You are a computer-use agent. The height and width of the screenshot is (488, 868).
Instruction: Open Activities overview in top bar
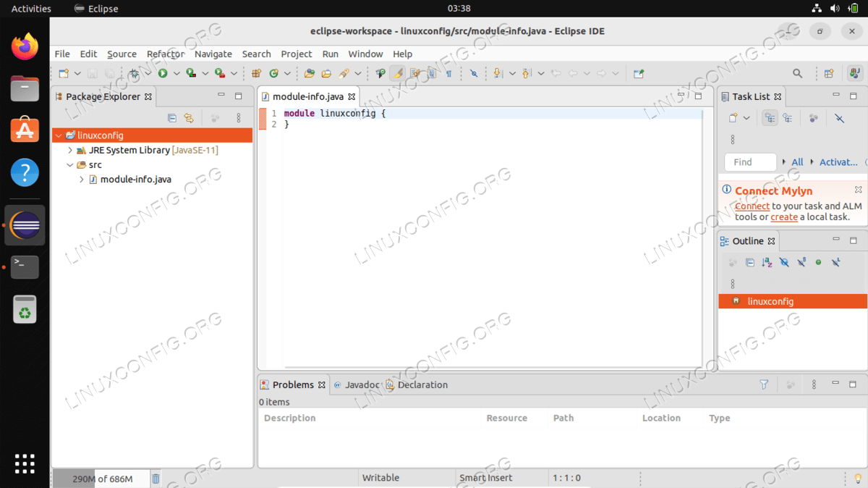31,9
